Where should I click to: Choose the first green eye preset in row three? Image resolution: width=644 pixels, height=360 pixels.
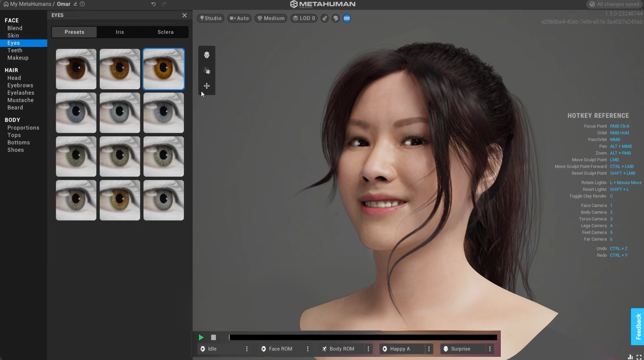click(76, 157)
